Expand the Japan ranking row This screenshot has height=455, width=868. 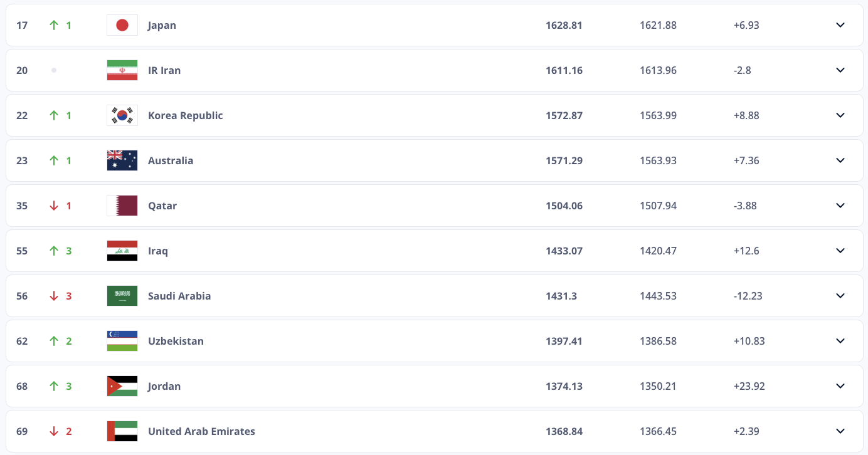coord(840,25)
